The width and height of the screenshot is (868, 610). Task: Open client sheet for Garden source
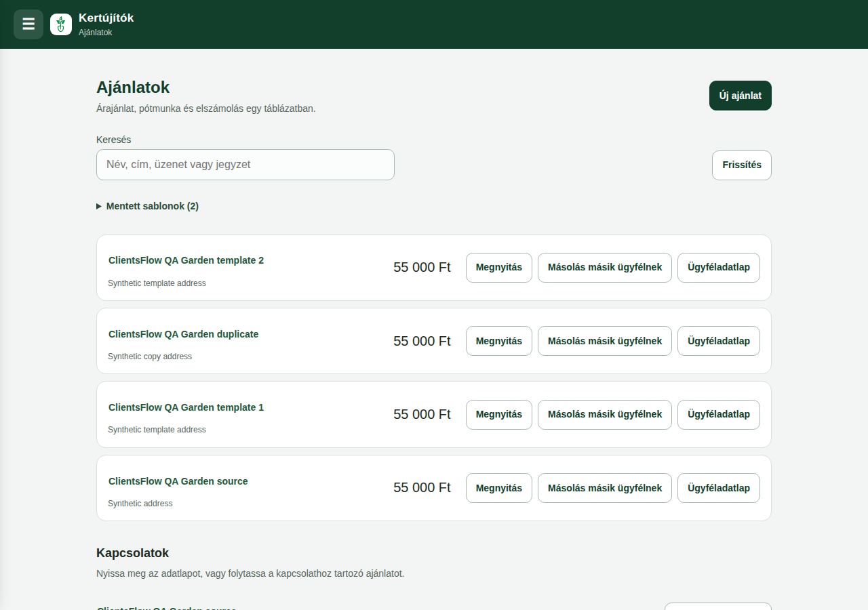coord(719,488)
